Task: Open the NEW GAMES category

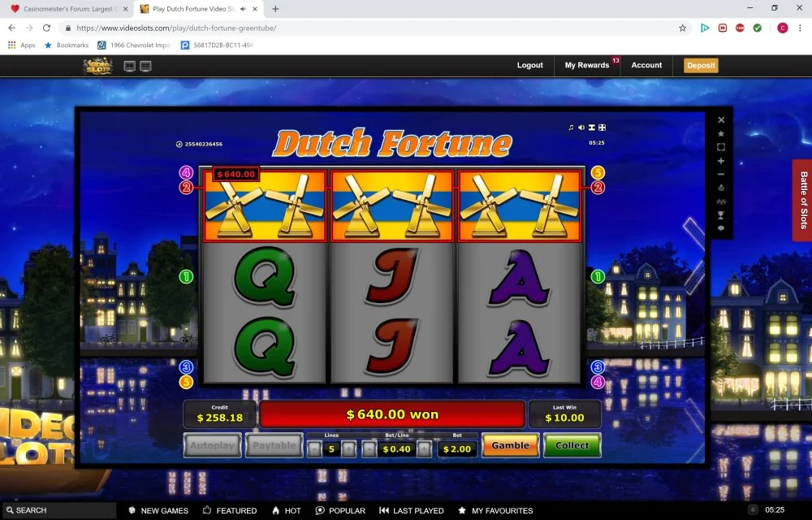Action: (x=158, y=511)
